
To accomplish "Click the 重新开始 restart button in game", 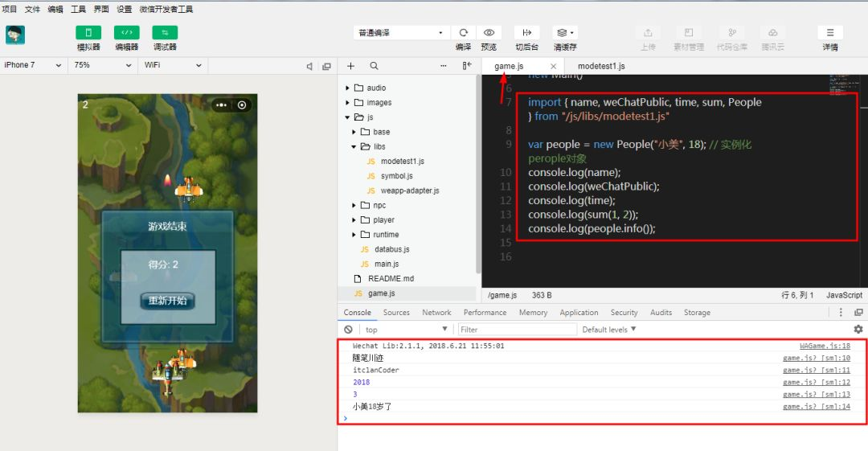I will click(167, 301).
